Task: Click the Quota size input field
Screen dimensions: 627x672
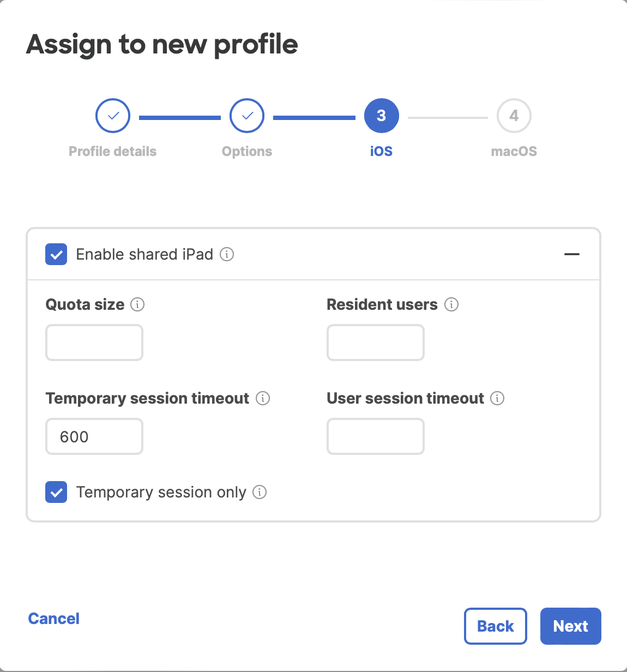Action: coord(94,343)
